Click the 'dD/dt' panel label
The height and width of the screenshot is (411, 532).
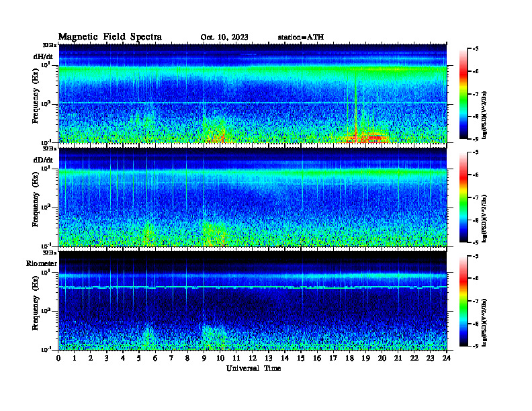tap(43, 160)
